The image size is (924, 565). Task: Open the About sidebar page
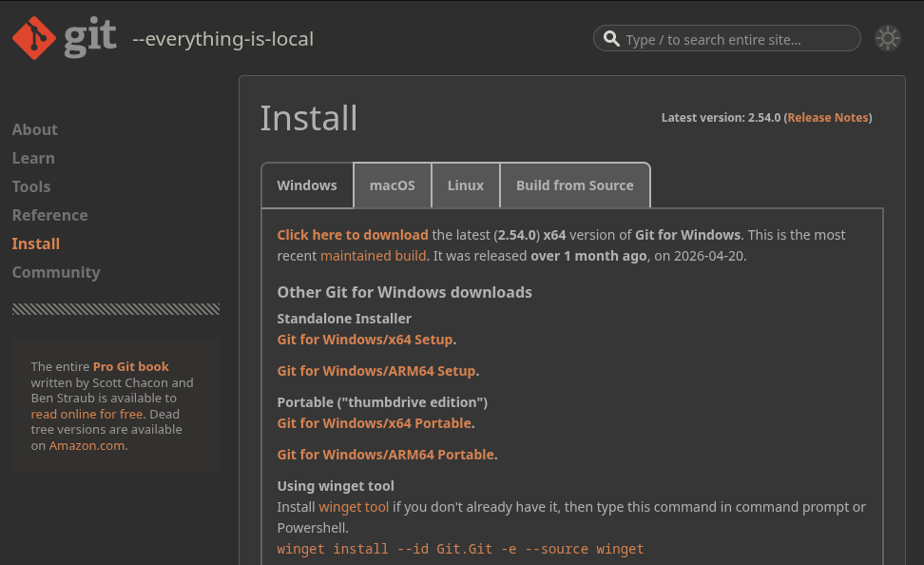(x=35, y=129)
